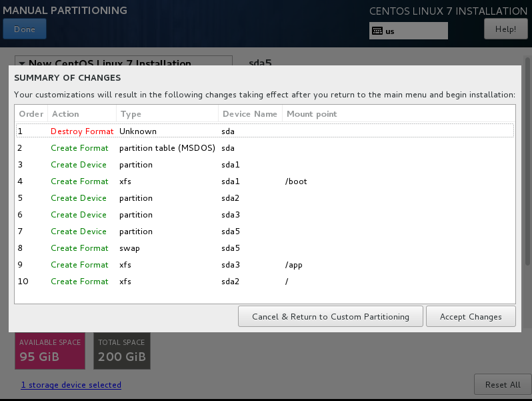Click the sda5 heading behind the dialog
Screen dimensions: 532x401
[x=260, y=63]
